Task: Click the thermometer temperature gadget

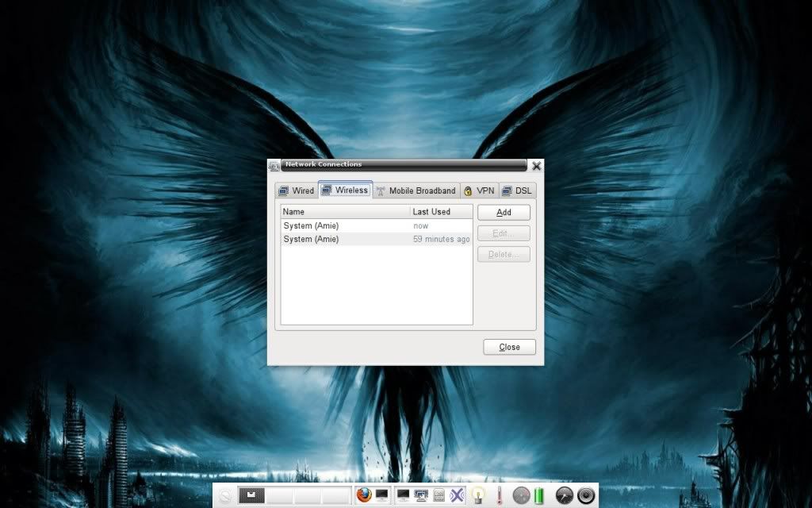Action: coord(500,495)
